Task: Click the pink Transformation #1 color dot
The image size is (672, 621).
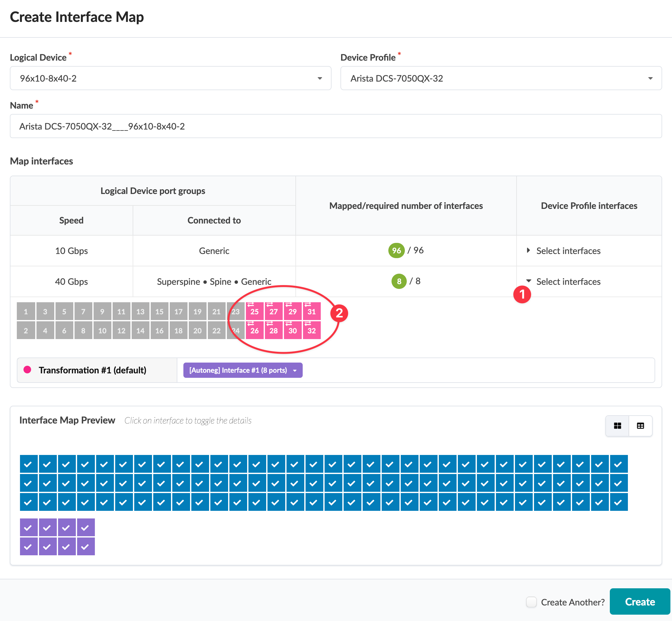Action: [28, 370]
